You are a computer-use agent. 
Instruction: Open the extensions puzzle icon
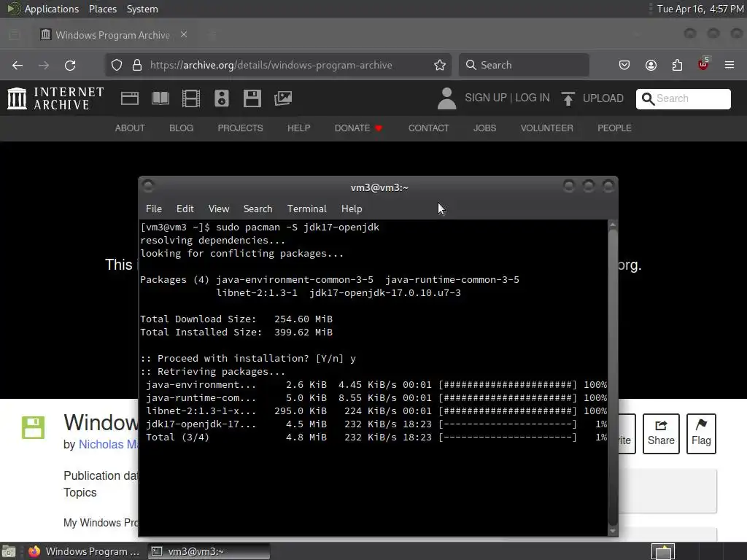[677, 65]
